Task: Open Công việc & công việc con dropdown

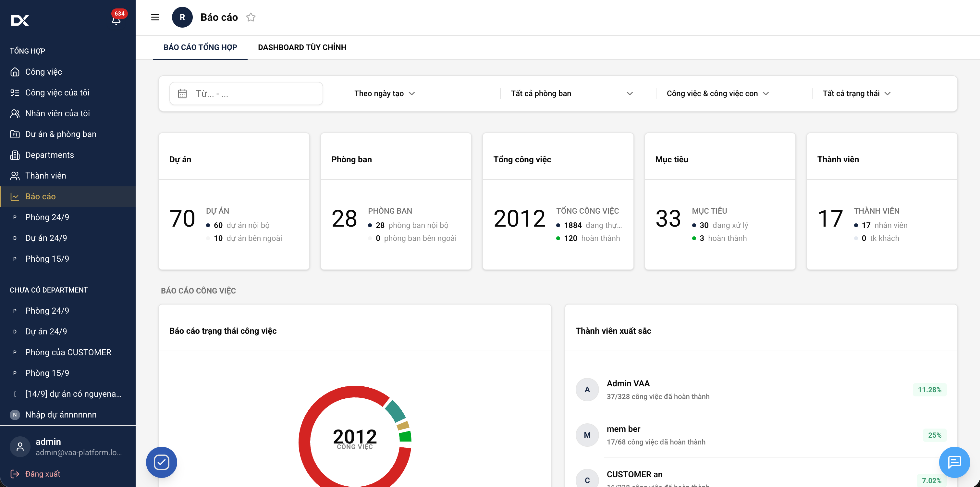Action: pyautogui.click(x=717, y=93)
